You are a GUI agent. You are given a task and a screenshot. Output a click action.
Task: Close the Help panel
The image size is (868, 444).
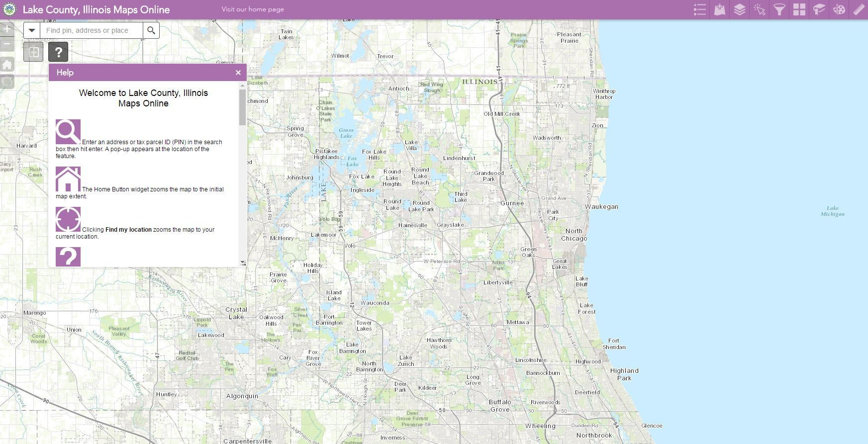coord(238,73)
